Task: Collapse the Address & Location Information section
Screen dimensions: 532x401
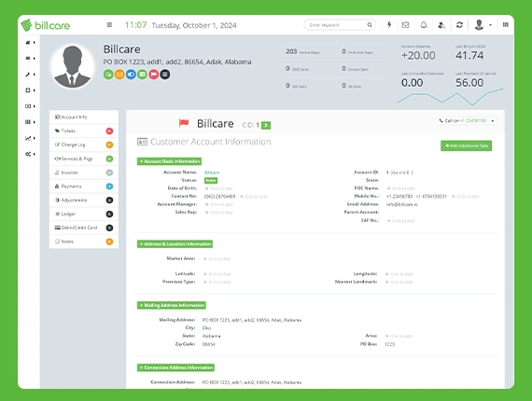Action: [175, 244]
